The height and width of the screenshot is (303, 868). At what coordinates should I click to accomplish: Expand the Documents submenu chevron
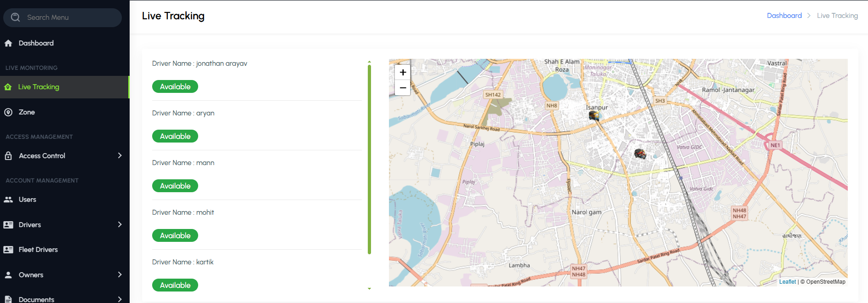120,299
